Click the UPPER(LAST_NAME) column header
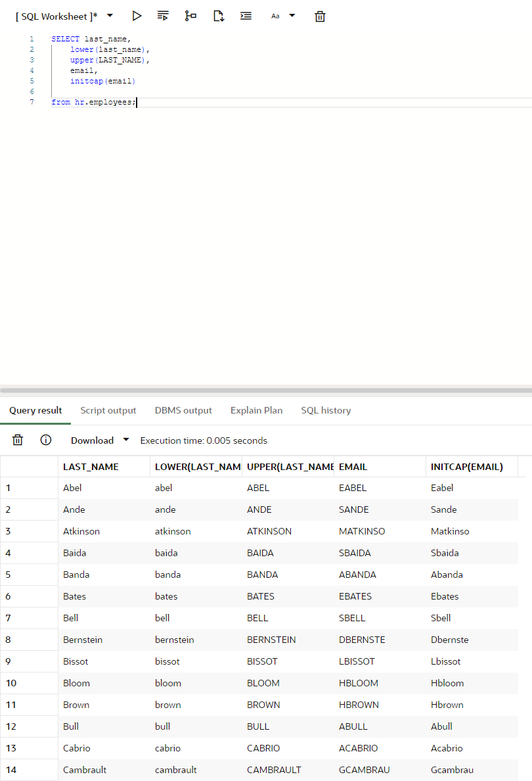 (x=288, y=467)
